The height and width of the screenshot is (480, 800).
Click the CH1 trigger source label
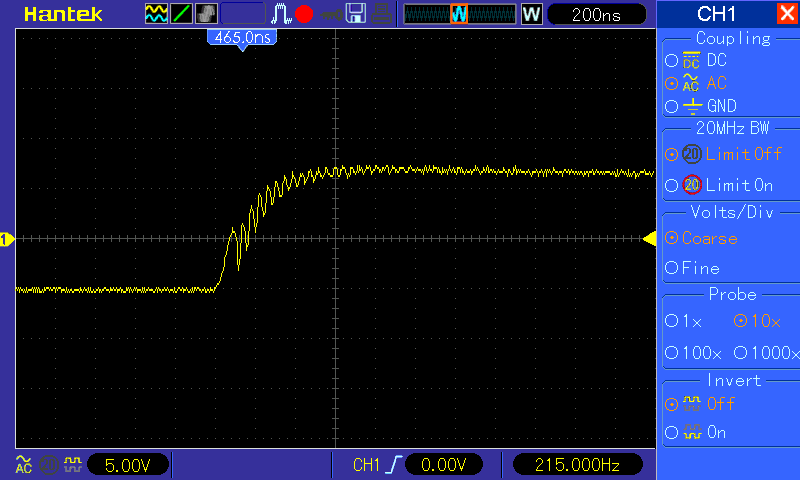pos(366,465)
